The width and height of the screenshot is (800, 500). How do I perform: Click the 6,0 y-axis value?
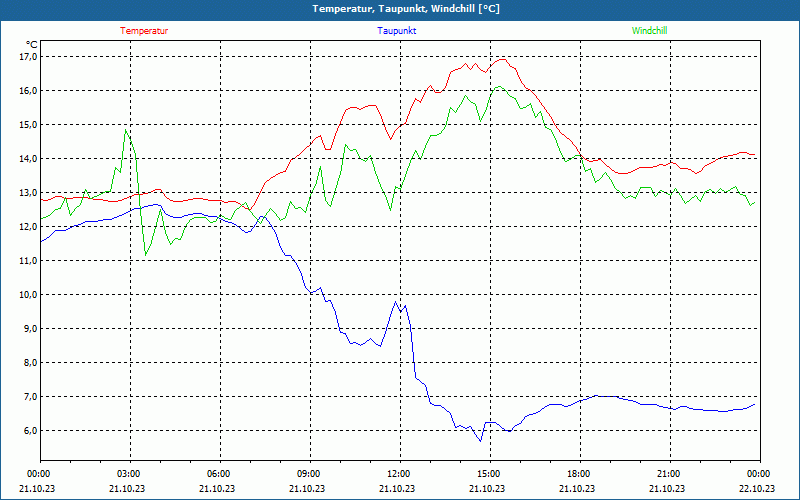(x=31, y=431)
